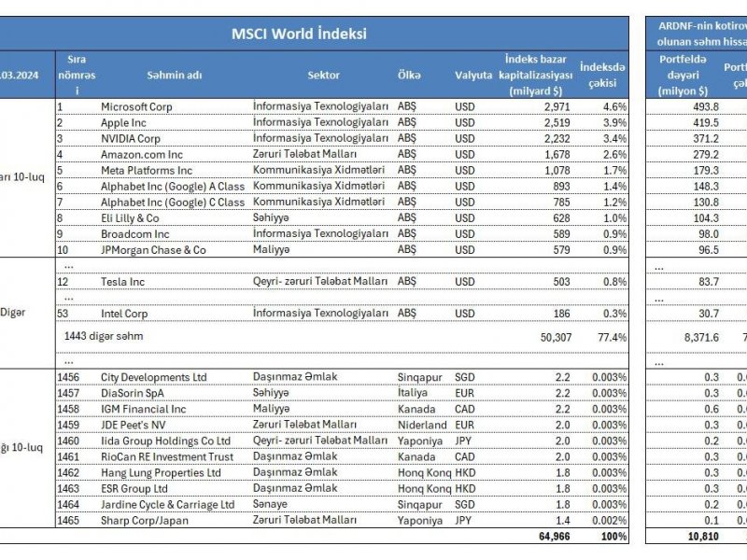Click the 'Ölkə' column header

[409, 76]
